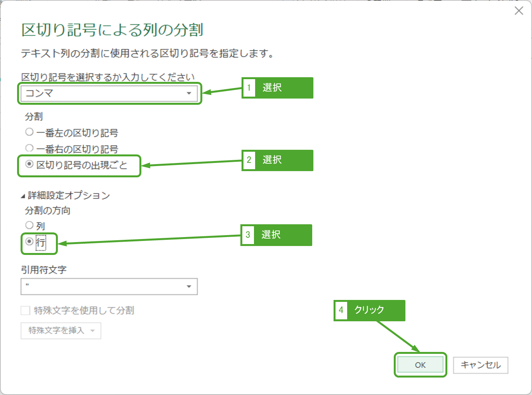Click the arrow icon in 引用符文字 box
Screen dimensions: 532x395
click(189, 286)
